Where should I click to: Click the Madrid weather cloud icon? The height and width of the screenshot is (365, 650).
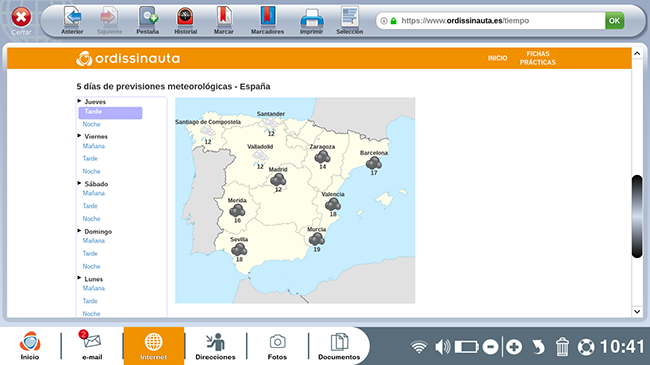point(278,180)
